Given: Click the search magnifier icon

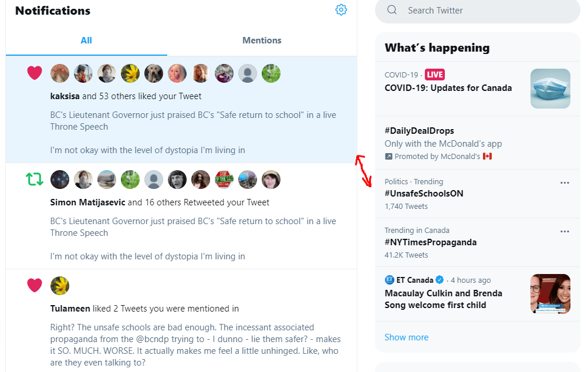Looking at the screenshot, I should coord(392,10).
